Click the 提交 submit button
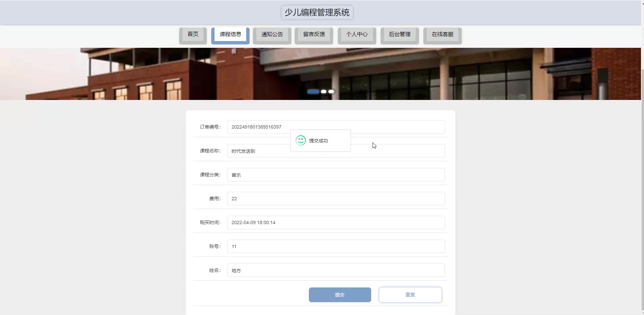Image resolution: width=644 pixels, height=315 pixels. tap(340, 295)
